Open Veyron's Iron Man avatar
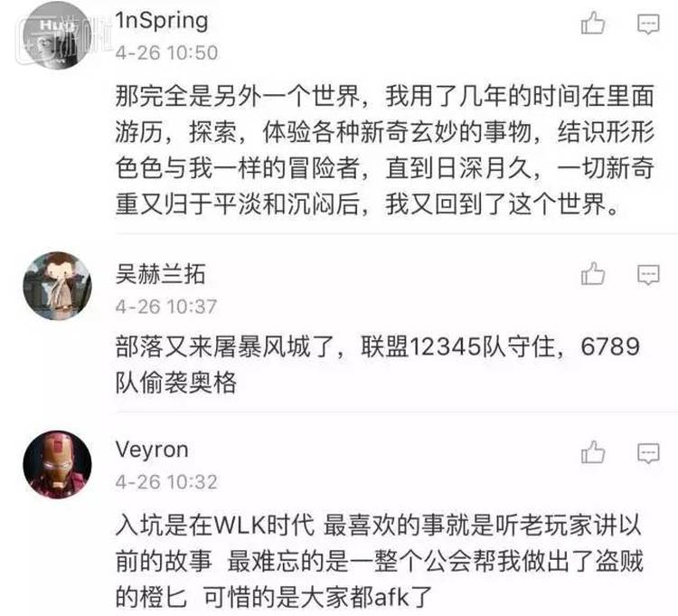This screenshot has height=616, width=678. [x=57, y=465]
